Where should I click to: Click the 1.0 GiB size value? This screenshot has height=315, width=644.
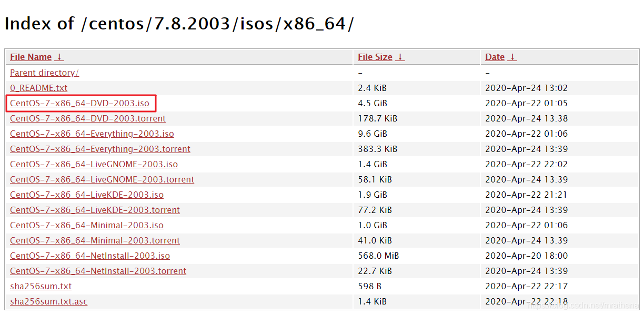[373, 225]
